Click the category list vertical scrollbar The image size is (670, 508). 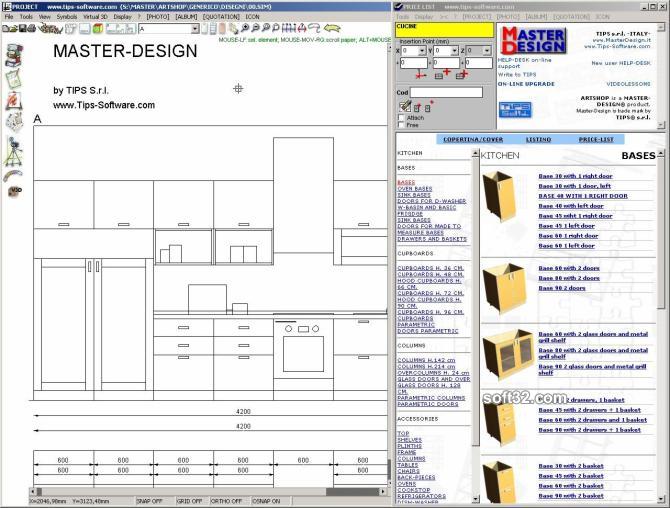pyautogui.click(x=475, y=326)
